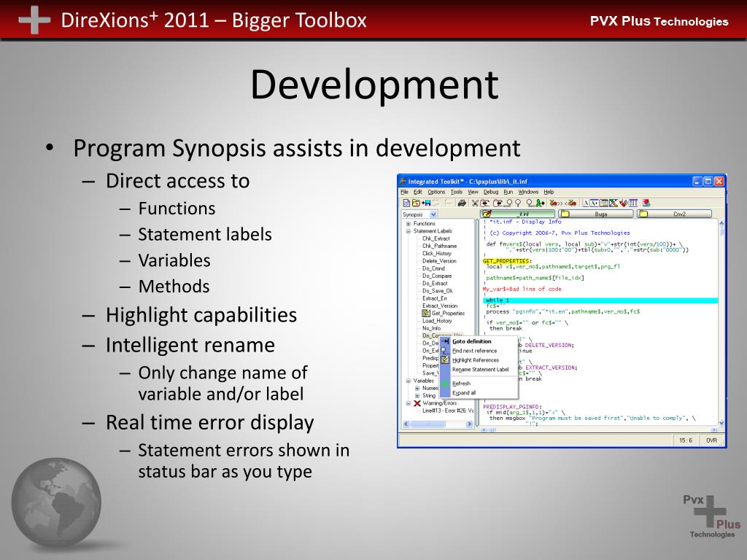Click the grid table toolbar icon
The height and width of the screenshot is (560, 747).
(x=633, y=203)
